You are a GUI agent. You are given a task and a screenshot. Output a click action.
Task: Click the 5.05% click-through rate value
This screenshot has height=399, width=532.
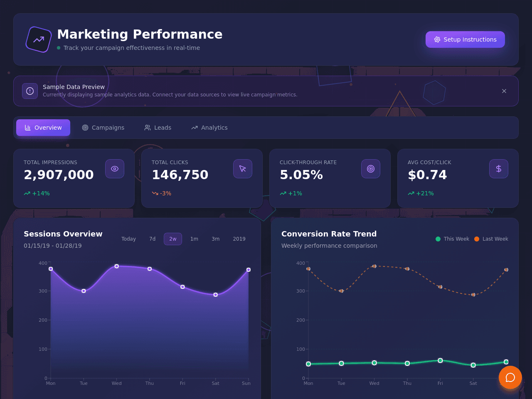[x=301, y=175]
